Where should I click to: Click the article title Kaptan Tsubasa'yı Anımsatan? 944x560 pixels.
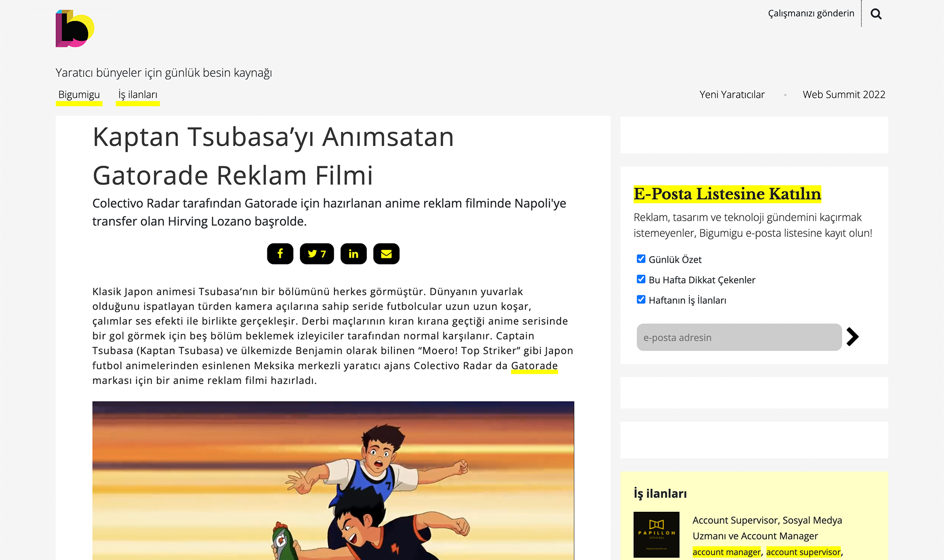click(x=273, y=156)
